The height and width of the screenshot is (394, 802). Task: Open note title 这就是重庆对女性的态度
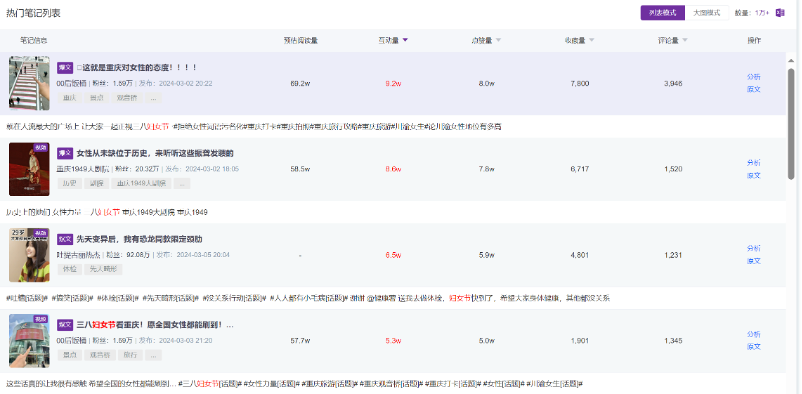tap(137, 68)
